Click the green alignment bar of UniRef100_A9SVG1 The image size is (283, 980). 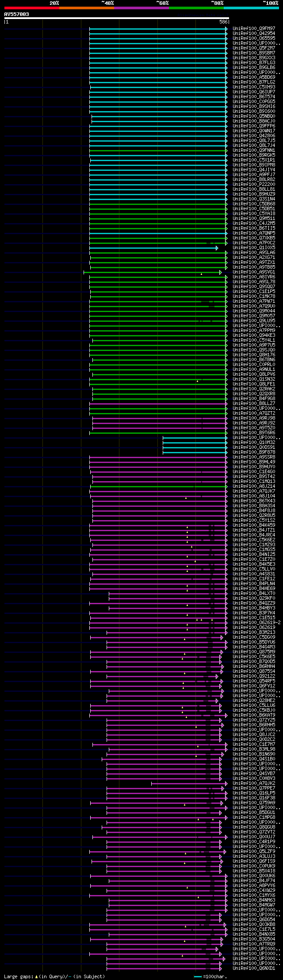(x=153, y=272)
